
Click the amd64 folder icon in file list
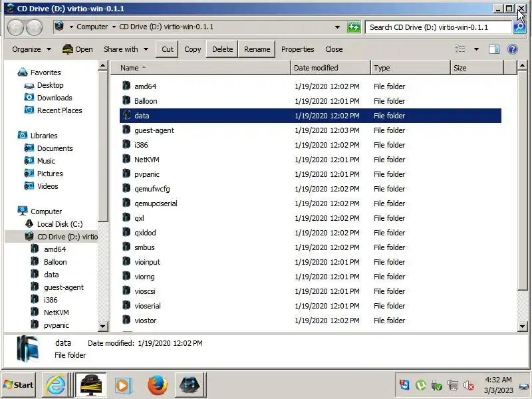126,86
